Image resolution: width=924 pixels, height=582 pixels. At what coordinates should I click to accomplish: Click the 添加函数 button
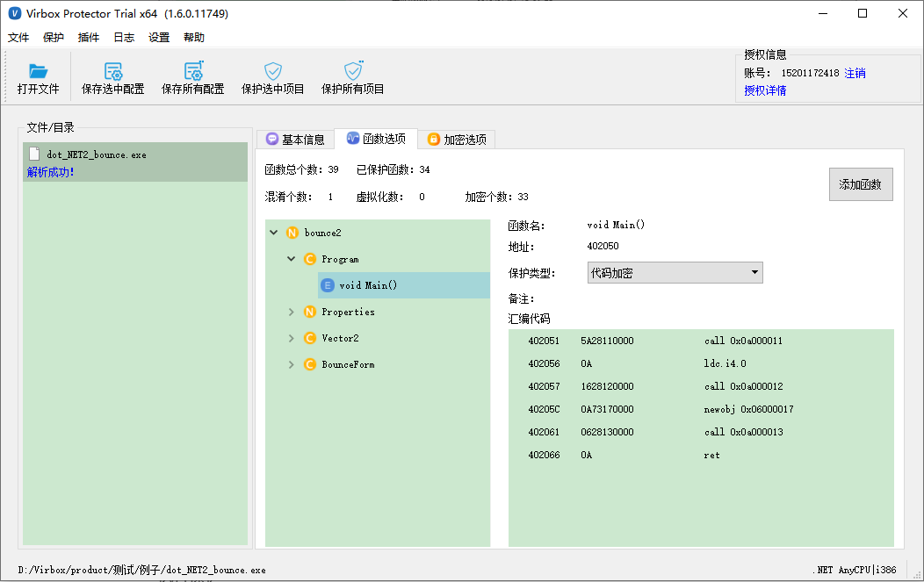coord(861,184)
